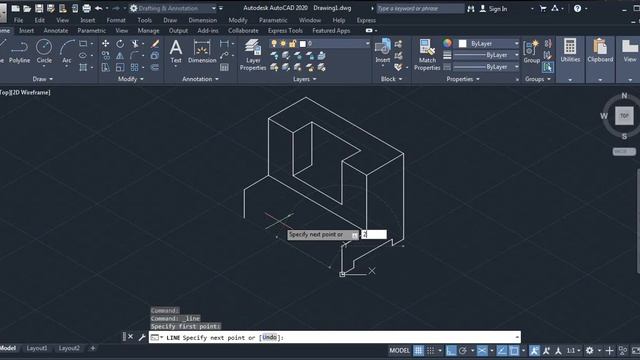The width and height of the screenshot is (640, 360).
Task: Select the Offset tool
Action: 155,67
